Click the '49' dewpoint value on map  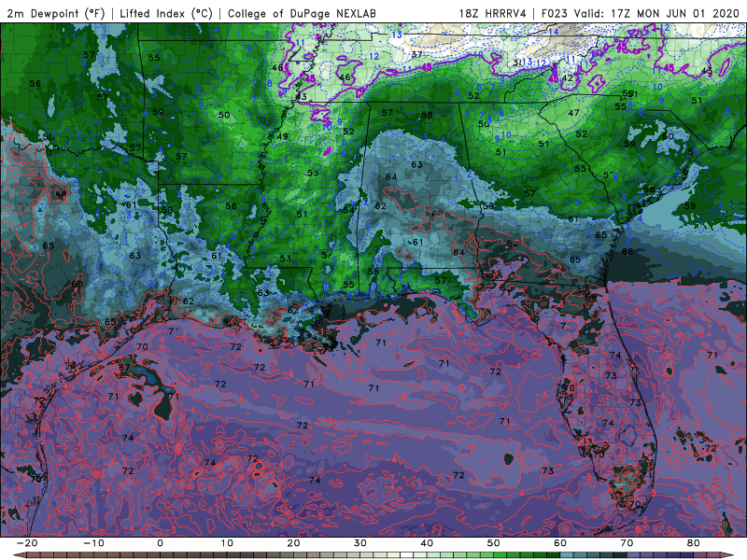[x=283, y=136]
